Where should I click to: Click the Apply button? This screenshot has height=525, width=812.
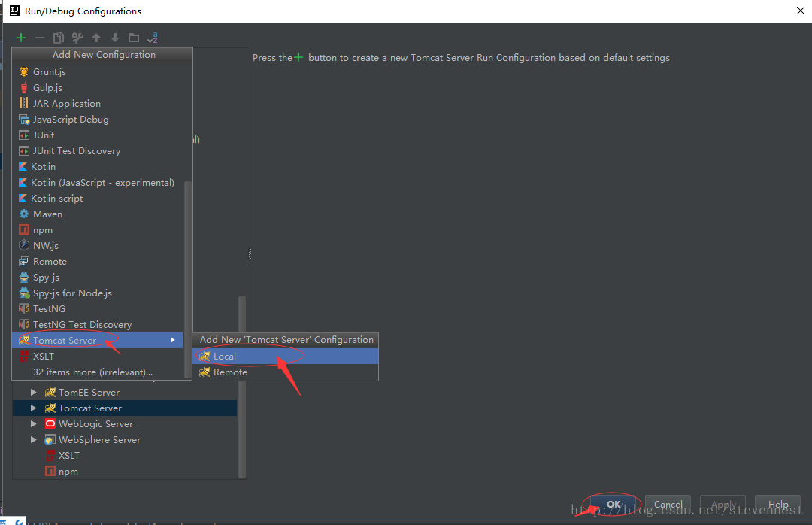coord(723,504)
